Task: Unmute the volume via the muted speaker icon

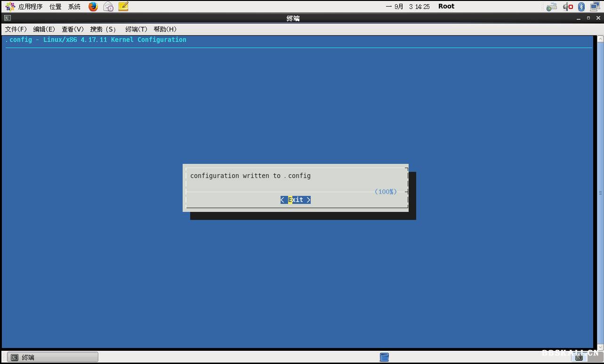Action: (566, 7)
